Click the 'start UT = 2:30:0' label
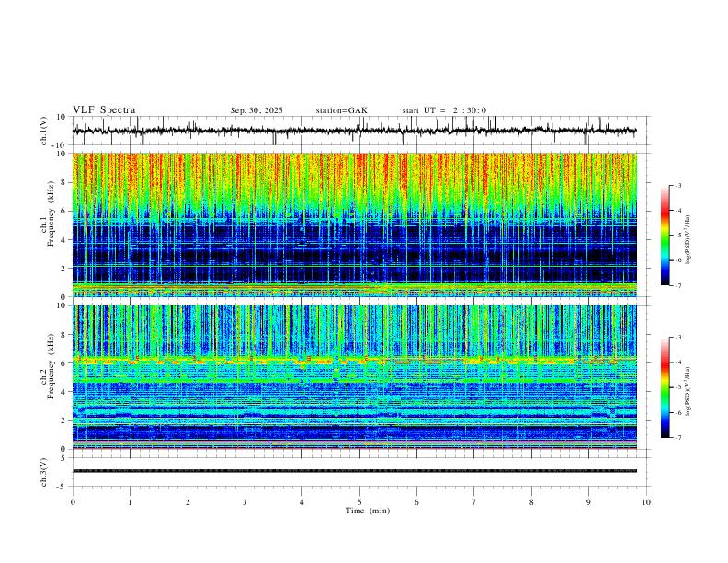 [444, 110]
